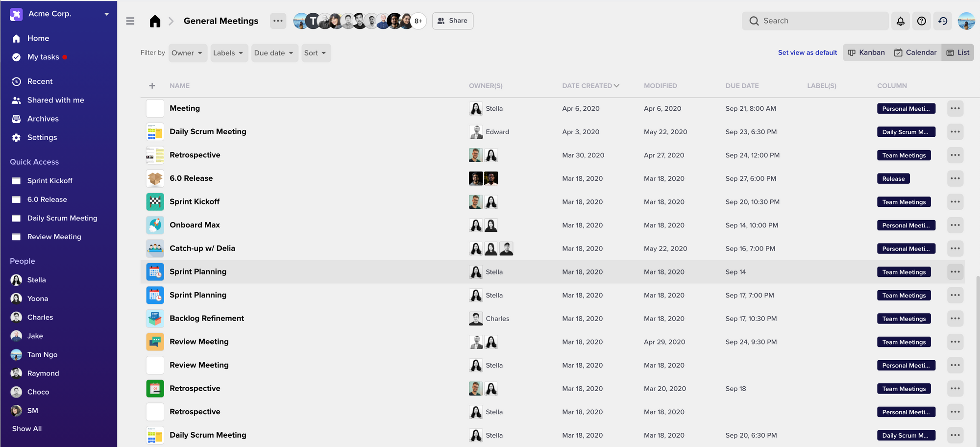Click Show All under People
Viewport: 980px width, 447px height.
27,429
